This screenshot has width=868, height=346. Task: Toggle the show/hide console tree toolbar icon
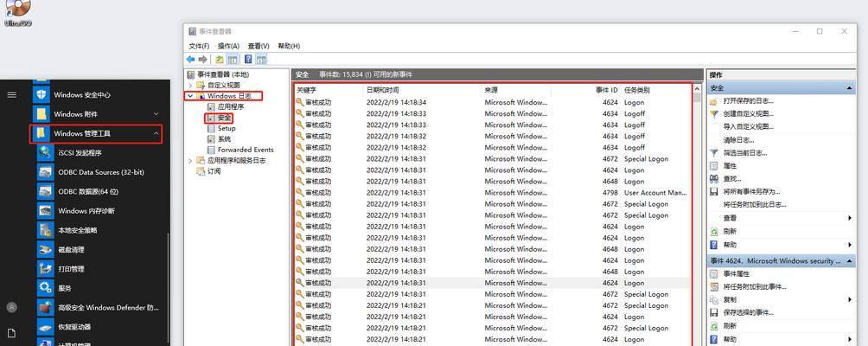click(233, 59)
